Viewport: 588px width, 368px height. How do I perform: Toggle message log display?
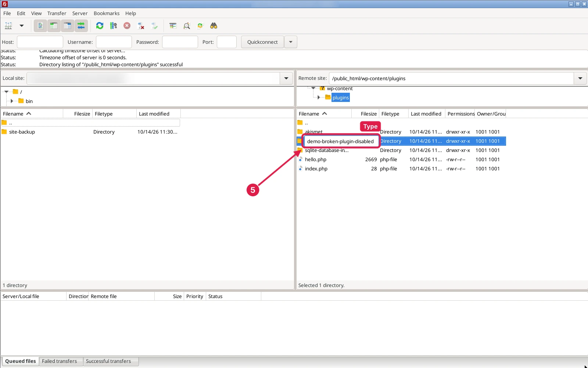40,26
